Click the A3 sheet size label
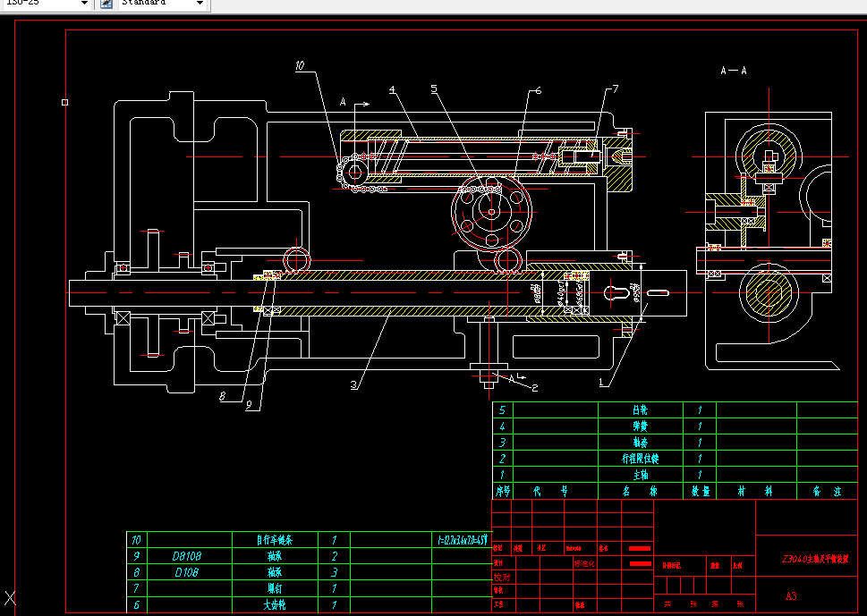867x616 pixels. coord(791,596)
